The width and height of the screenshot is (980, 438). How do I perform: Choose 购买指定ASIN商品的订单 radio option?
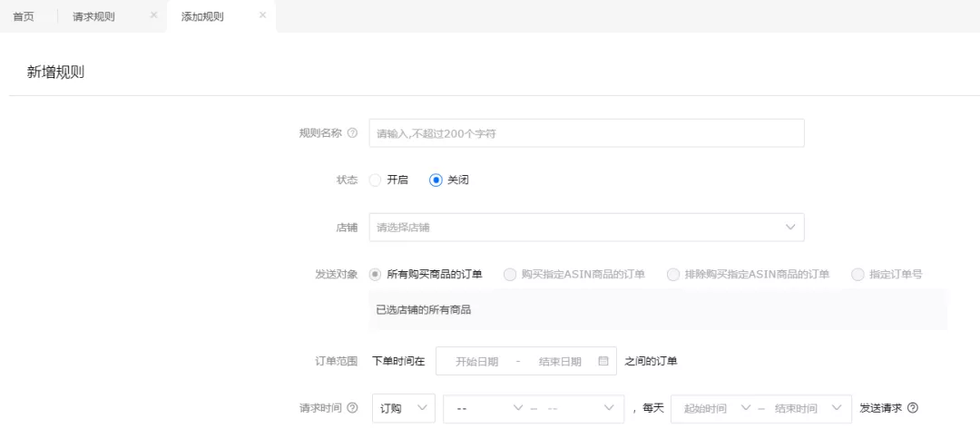[510, 274]
